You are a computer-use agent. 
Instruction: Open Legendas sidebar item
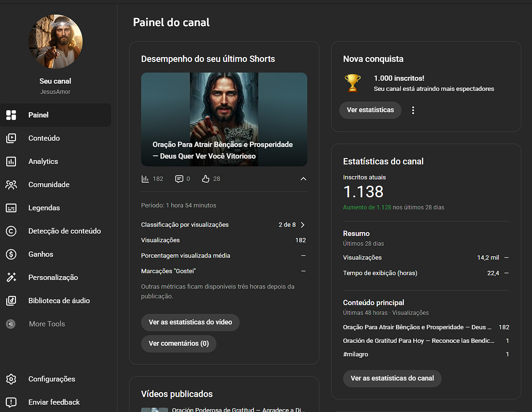(x=56, y=208)
